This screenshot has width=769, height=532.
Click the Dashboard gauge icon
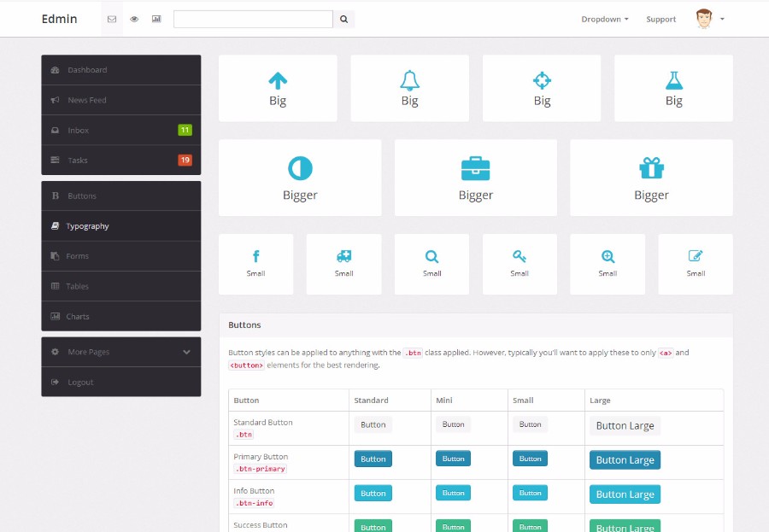[x=55, y=70]
